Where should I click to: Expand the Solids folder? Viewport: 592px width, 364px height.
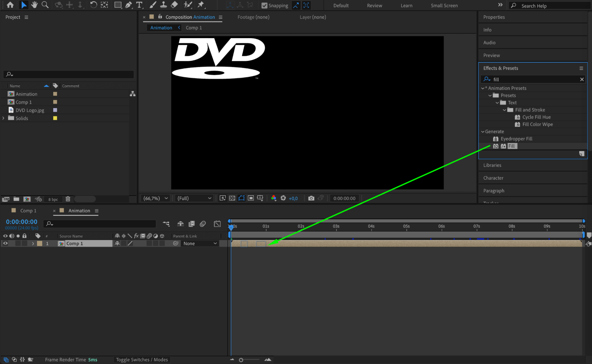click(x=3, y=118)
